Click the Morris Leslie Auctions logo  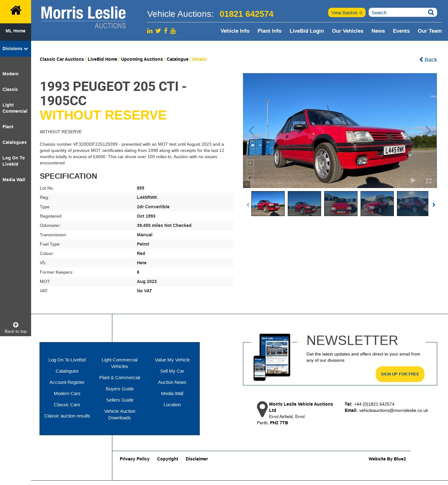click(x=83, y=17)
